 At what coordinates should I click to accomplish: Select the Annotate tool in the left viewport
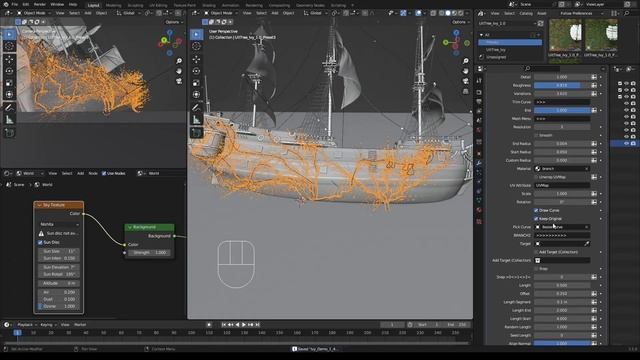(x=9, y=108)
